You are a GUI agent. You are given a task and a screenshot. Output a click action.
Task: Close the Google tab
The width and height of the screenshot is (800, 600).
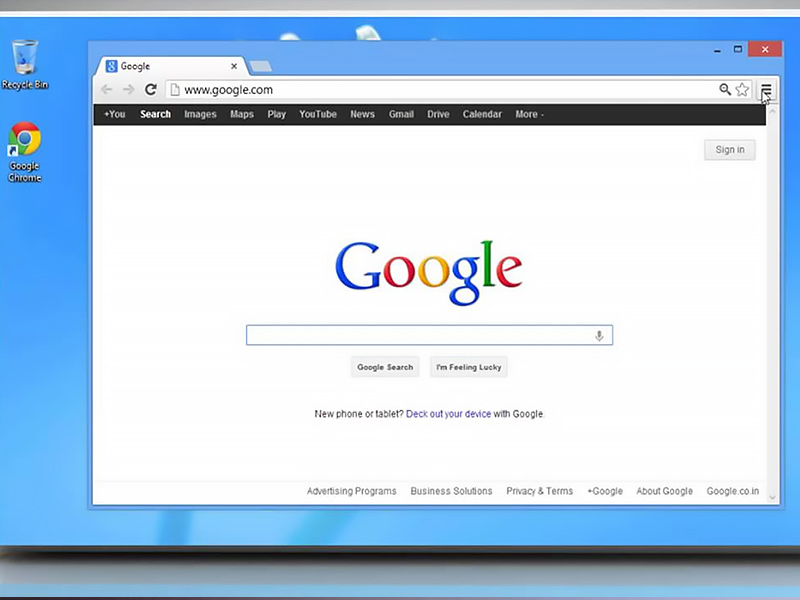(x=234, y=66)
